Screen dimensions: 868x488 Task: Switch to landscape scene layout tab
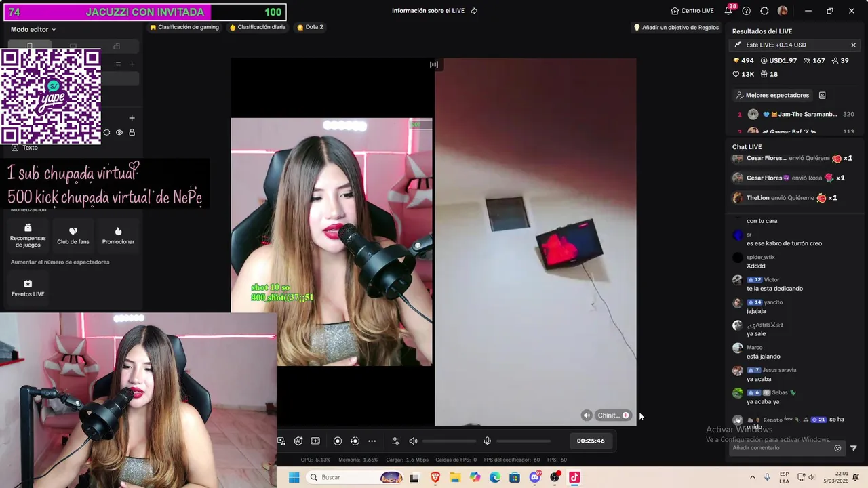click(x=73, y=46)
